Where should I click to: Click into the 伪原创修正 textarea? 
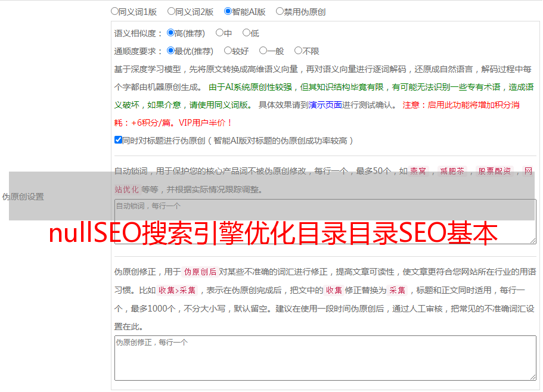tap(325, 358)
